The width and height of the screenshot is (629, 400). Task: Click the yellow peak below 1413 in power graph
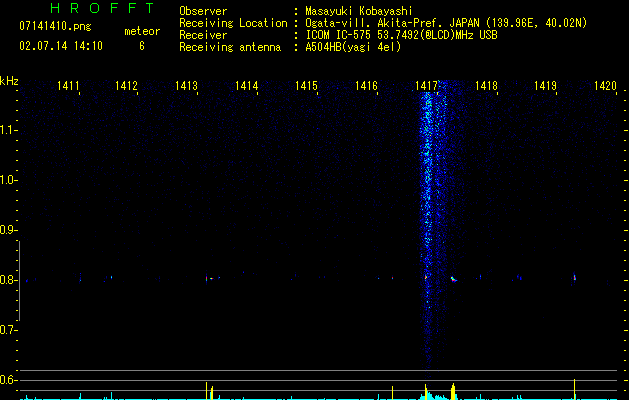click(207, 391)
